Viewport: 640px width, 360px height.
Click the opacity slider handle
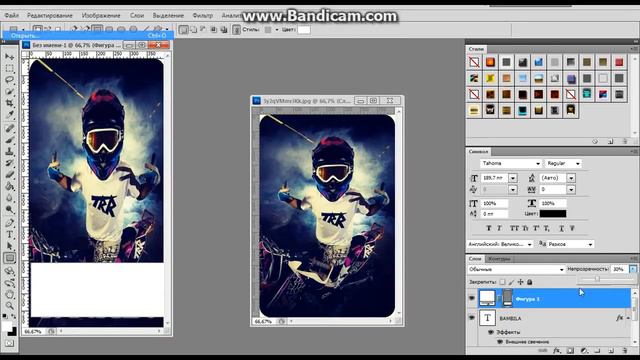[x=597, y=279]
